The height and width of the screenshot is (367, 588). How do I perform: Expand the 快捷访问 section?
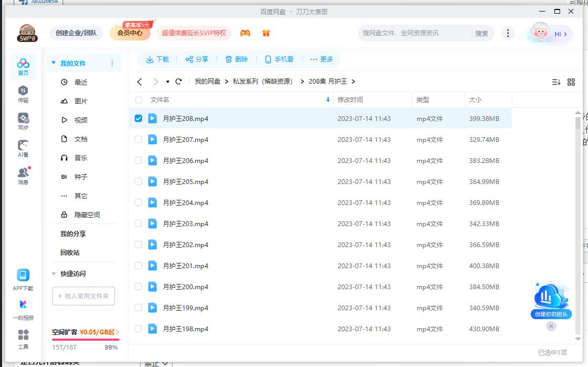(54, 274)
